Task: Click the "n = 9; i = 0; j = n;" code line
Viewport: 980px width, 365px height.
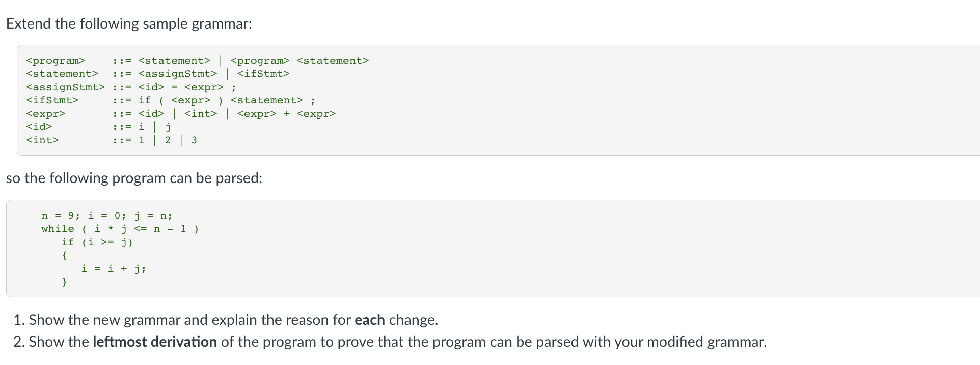Action: tap(107, 216)
